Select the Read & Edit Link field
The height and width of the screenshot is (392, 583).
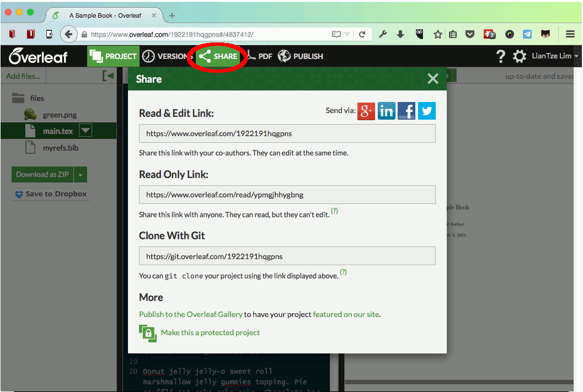coord(287,133)
